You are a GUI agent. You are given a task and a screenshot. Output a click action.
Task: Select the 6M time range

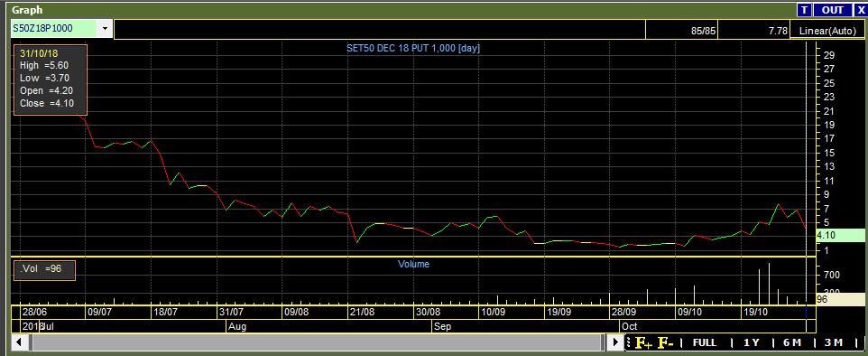[x=791, y=342]
